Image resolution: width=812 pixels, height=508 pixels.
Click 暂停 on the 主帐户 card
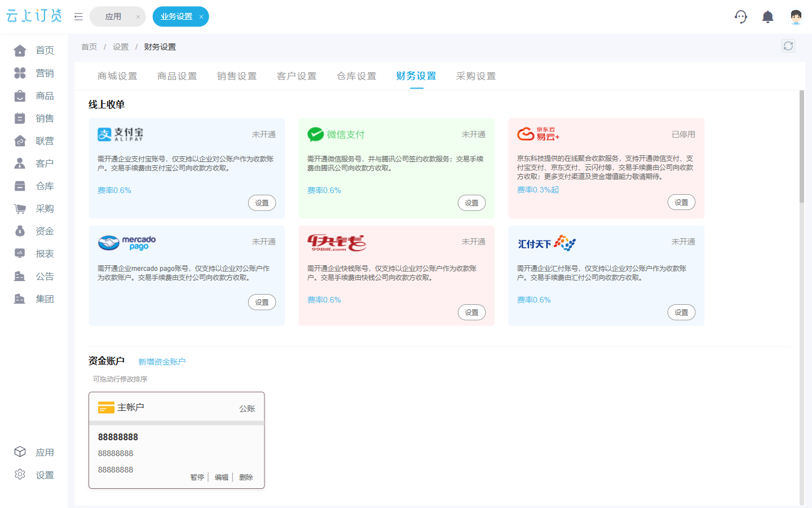[x=197, y=478]
